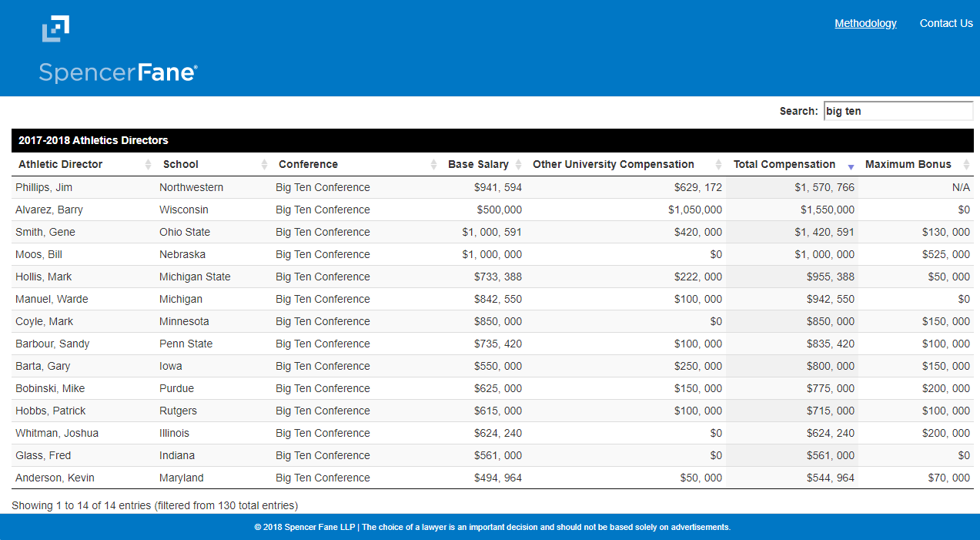Screen dimensions: 980x540
Task: Open the Methodology link
Action: (865, 23)
